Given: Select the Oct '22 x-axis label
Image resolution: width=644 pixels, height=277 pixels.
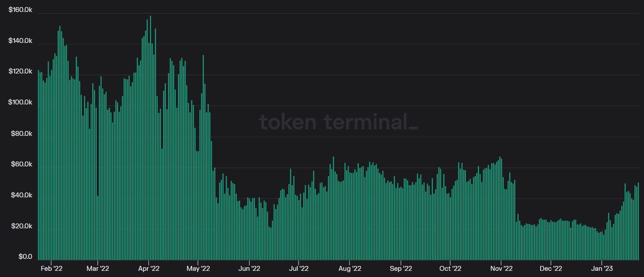Looking at the screenshot, I should (451, 268).
